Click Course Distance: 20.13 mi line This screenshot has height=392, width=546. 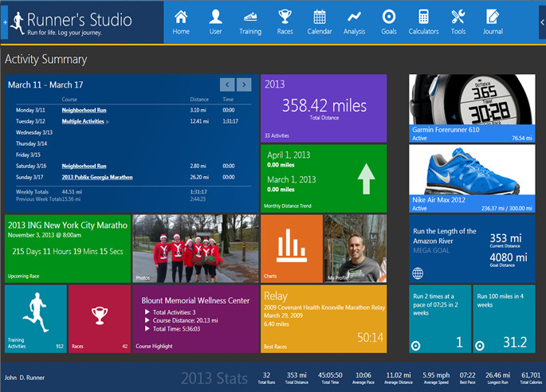click(x=182, y=320)
